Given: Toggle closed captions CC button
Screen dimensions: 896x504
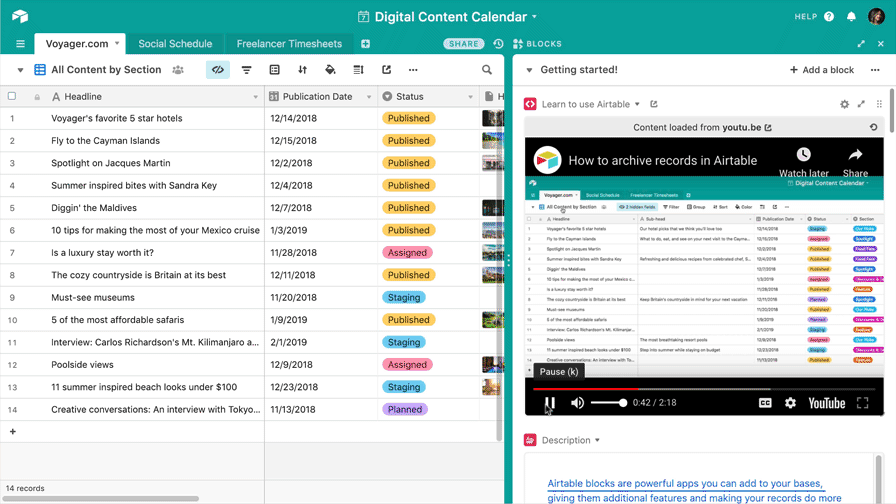Looking at the screenshot, I should pos(765,403).
